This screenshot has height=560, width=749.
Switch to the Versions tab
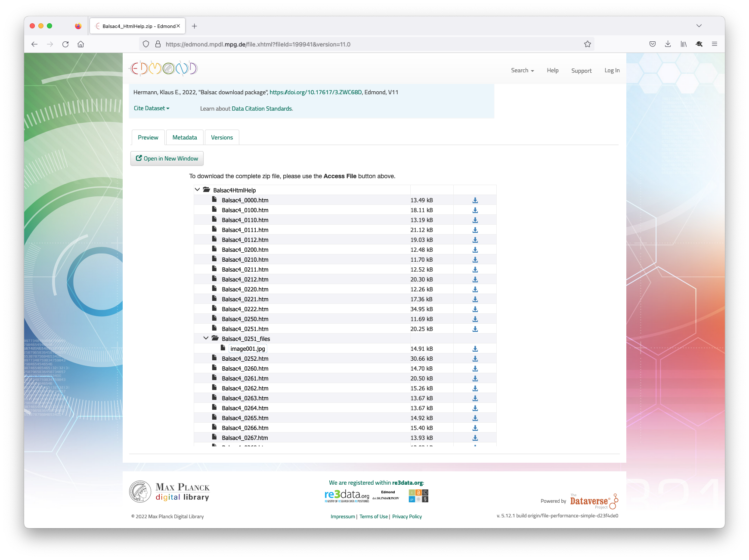222,137
